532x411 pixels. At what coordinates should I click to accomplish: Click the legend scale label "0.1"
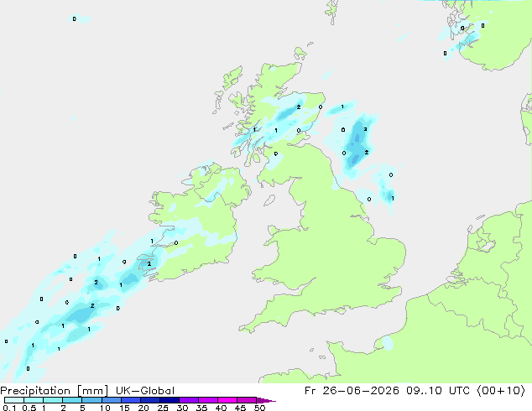9,408
